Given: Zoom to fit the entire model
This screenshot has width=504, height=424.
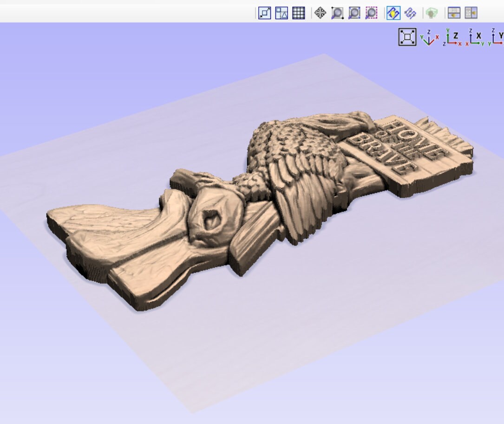Looking at the screenshot, I should (x=264, y=13).
